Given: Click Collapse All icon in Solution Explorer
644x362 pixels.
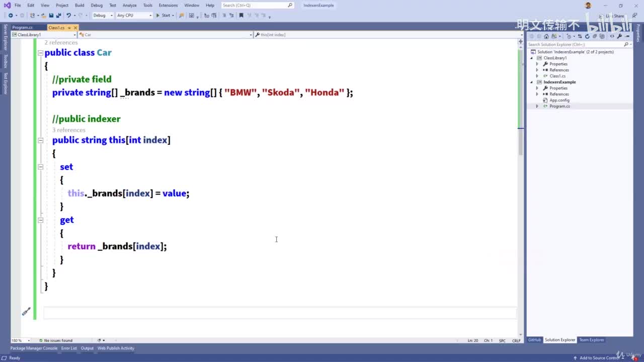Looking at the screenshot, I should [595, 36].
